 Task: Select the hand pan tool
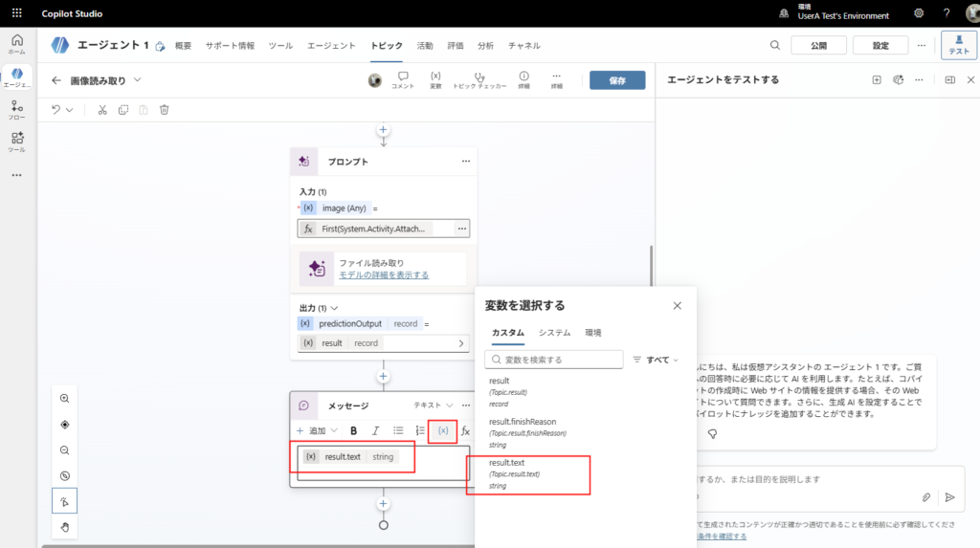click(64, 527)
